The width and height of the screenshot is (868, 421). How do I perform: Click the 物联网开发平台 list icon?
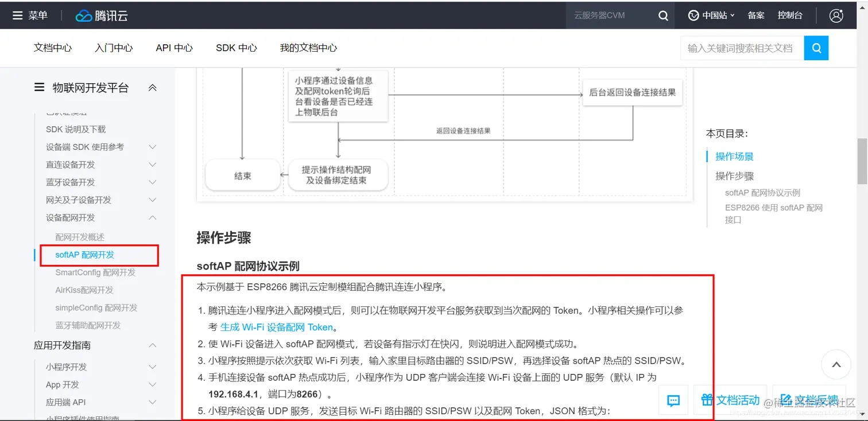point(39,88)
